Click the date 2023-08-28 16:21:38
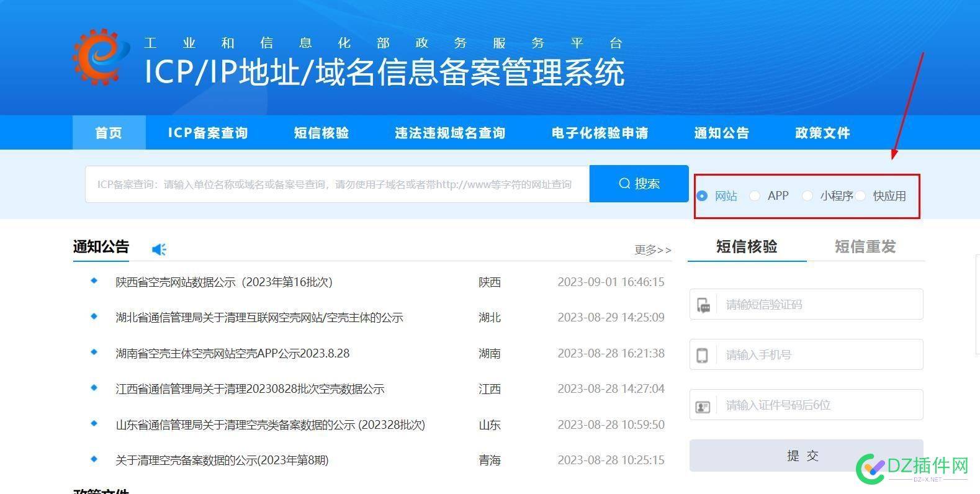 (x=611, y=353)
